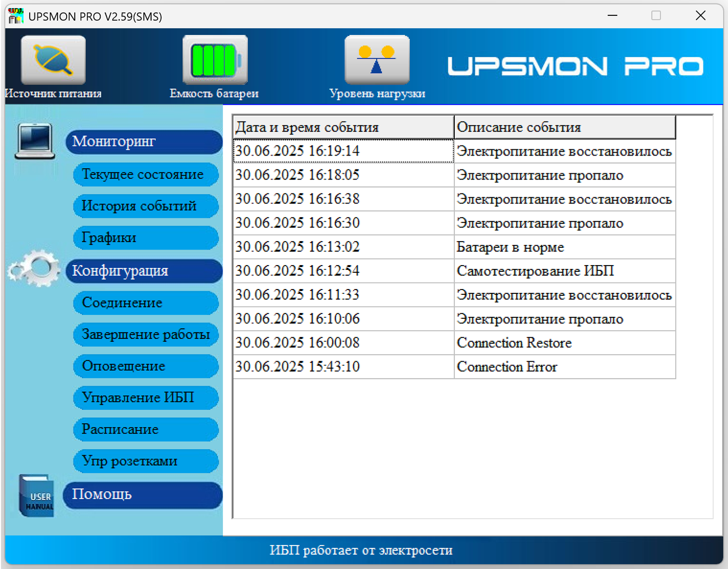Screen dimensions: 728x569
Task: Click the Емкость батареи label
Action: click(x=214, y=94)
